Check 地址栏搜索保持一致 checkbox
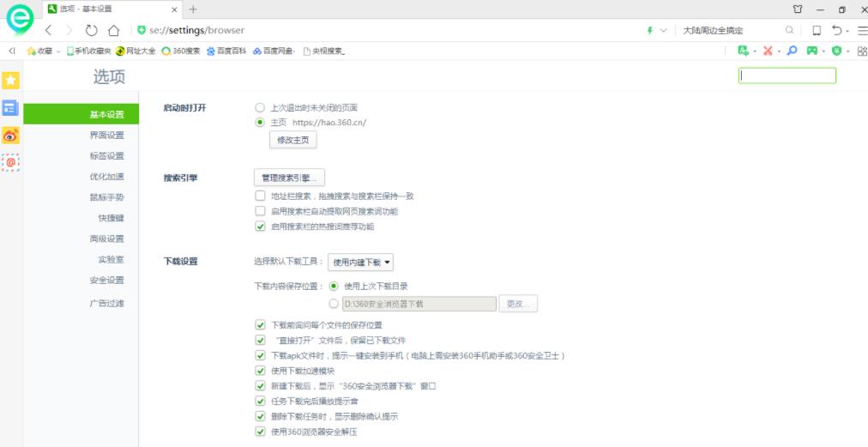The width and height of the screenshot is (868, 447). tap(260, 196)
